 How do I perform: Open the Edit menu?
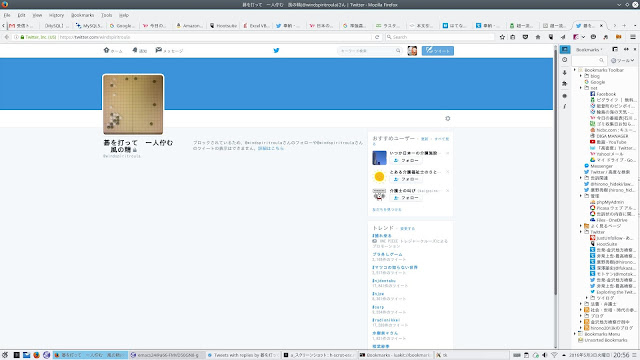[21, 15]
